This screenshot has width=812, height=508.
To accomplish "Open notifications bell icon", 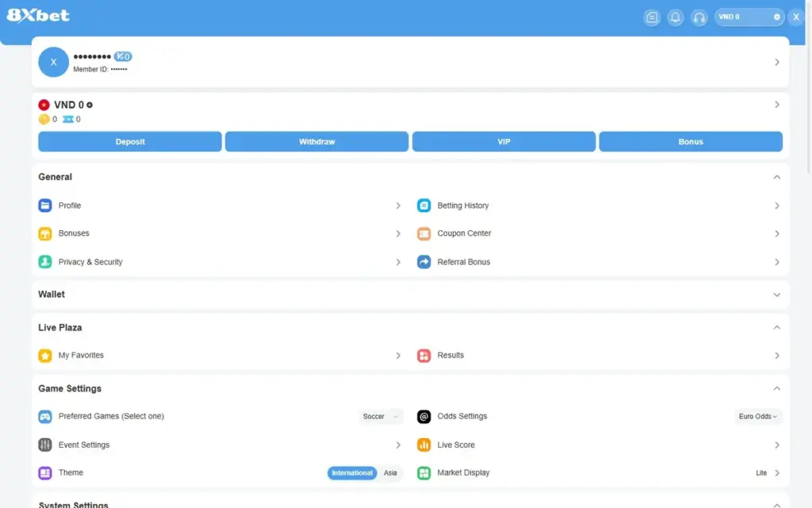I will click(x=676, y=17).
